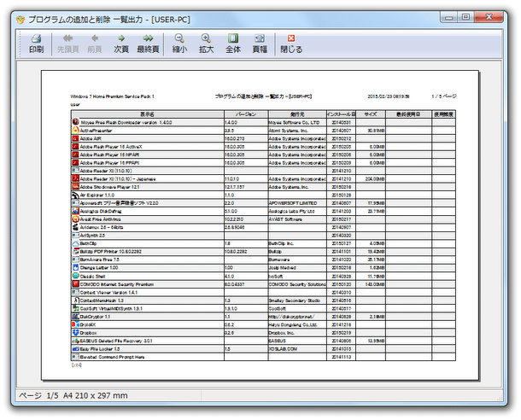Click the 印刷 print button

[36, 44]
